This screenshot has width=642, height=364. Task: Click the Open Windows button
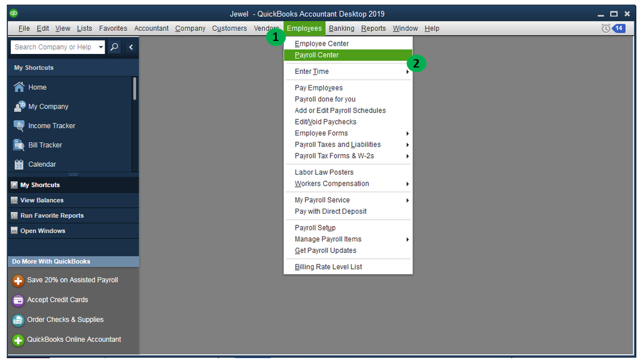pos(73,231)
